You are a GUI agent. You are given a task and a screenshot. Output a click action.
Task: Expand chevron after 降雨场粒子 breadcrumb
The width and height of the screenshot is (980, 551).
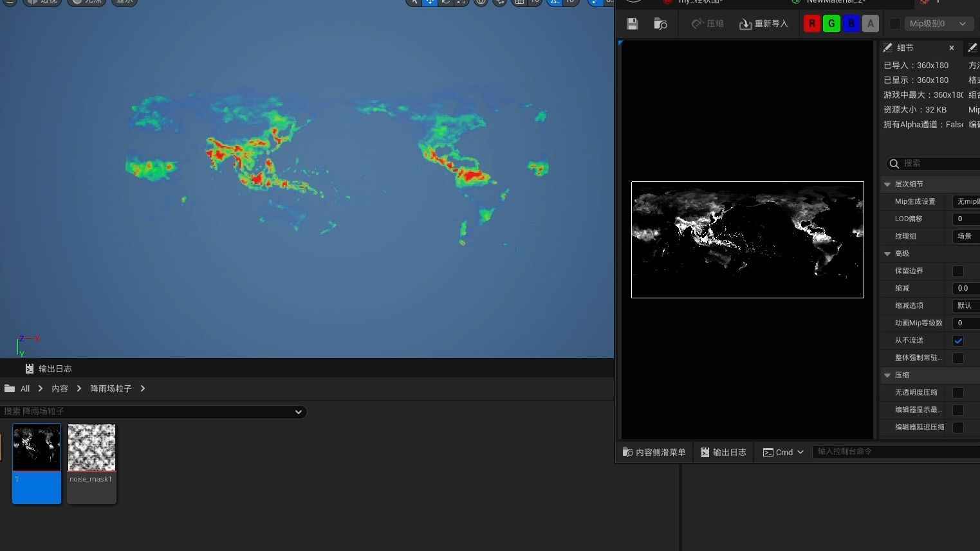coord(143,389)
